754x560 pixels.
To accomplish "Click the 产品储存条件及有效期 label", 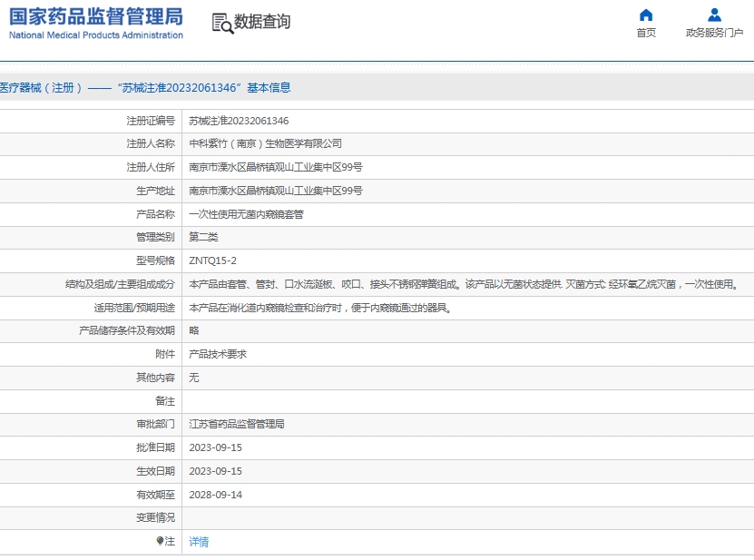I will point(127,330).
